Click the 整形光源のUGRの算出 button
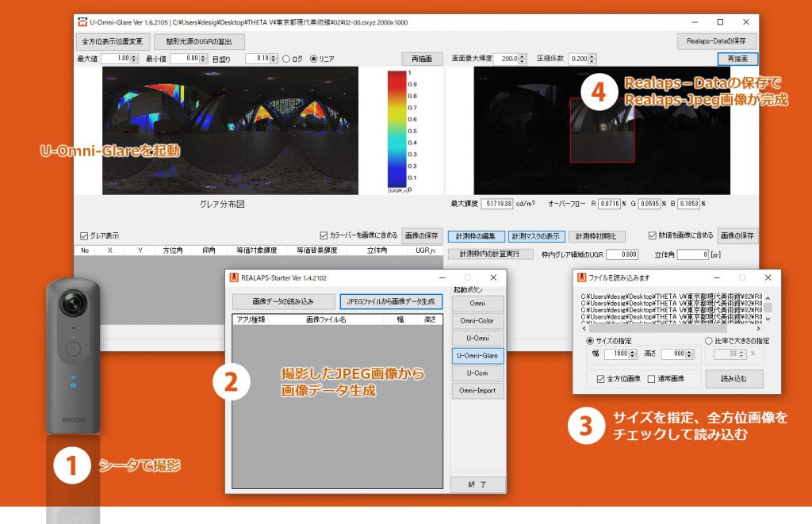The image size is (812, 524). pyautogui.click(x=199, y=41)
